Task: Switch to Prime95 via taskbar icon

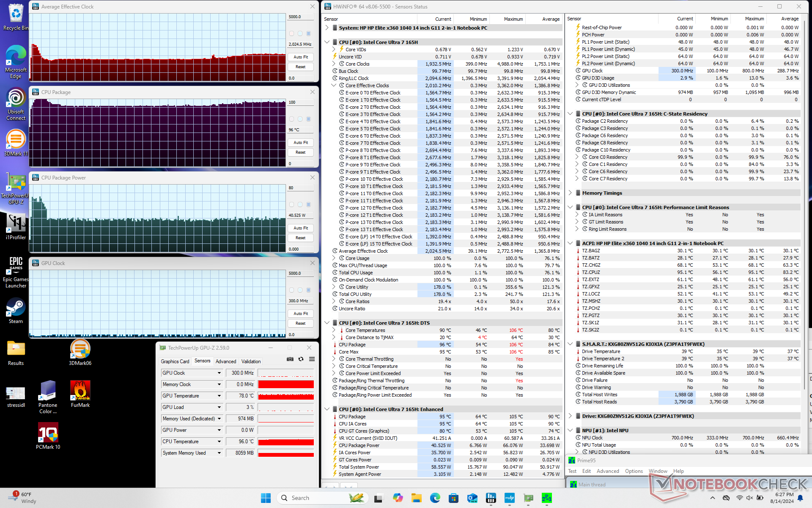Action: coord(546,498)
